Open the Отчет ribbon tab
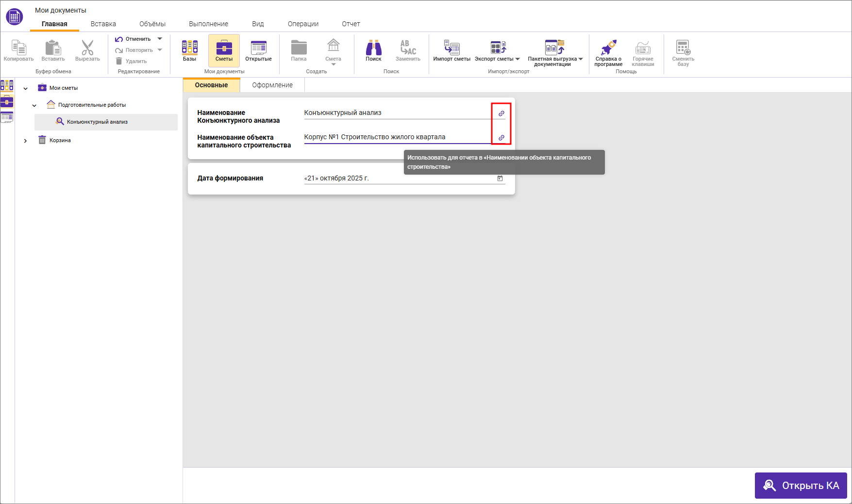Image resolution: width=852 pixels, height=504 pixels. coord(351,24)
